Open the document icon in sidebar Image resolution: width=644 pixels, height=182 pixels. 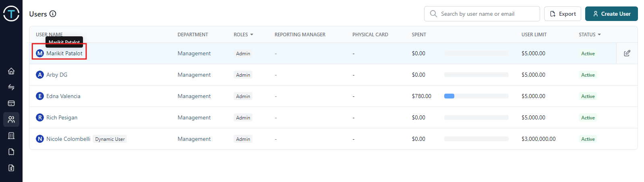coord(11,152)
